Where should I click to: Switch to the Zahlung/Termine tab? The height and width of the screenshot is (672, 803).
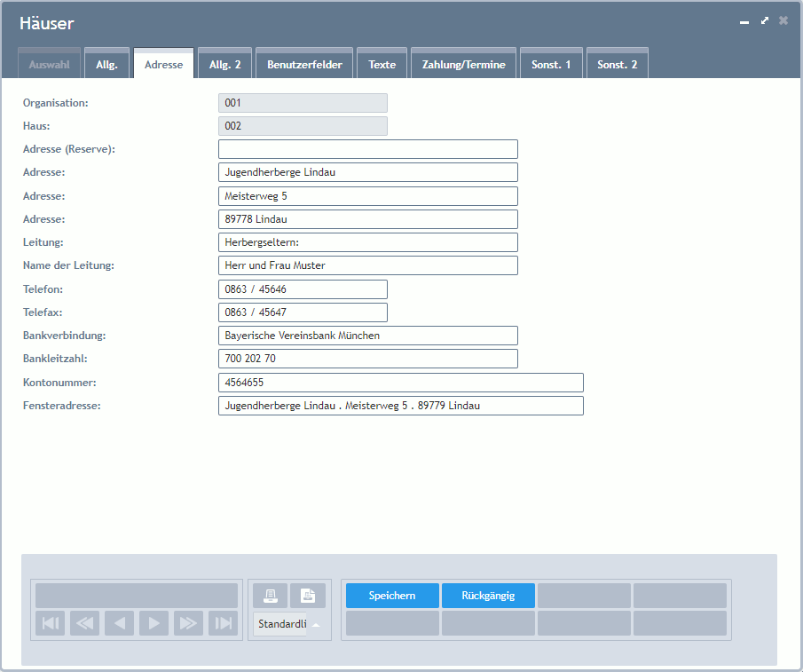coord(463,65)
